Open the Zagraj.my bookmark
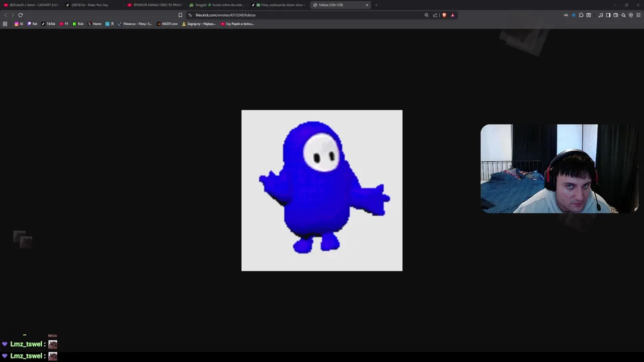This screenshot has height=362, width=644. (x=199, y=24)
